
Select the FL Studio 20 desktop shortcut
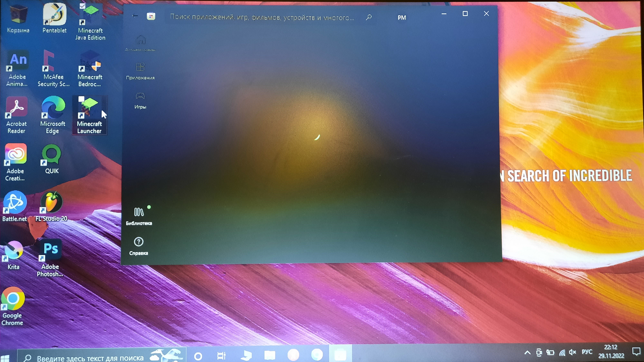click(x=51, y=206)
